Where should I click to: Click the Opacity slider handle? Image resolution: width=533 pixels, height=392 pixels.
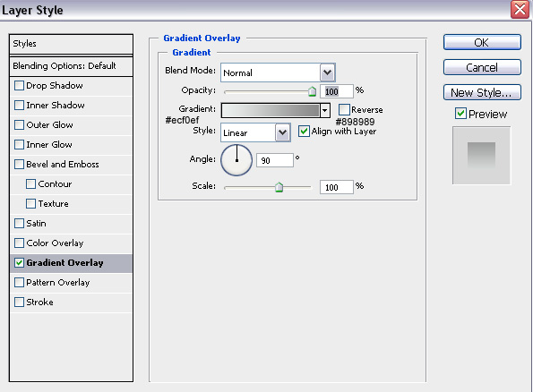312,91
